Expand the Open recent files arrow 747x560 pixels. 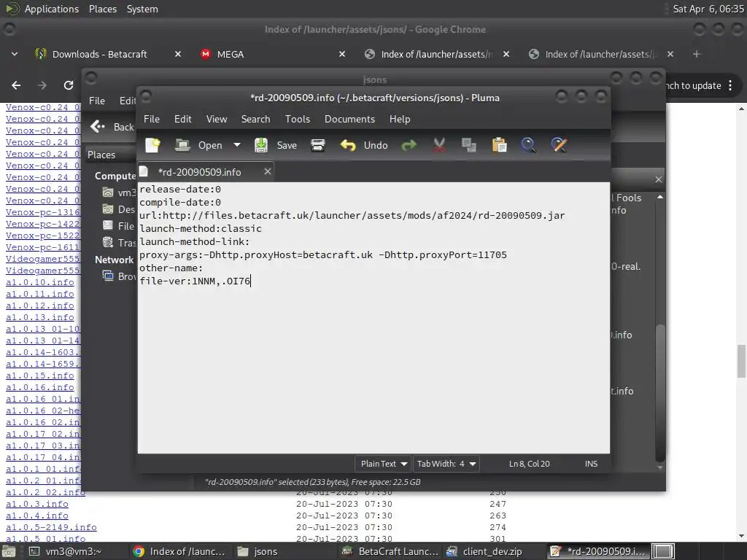click(237, 145)
